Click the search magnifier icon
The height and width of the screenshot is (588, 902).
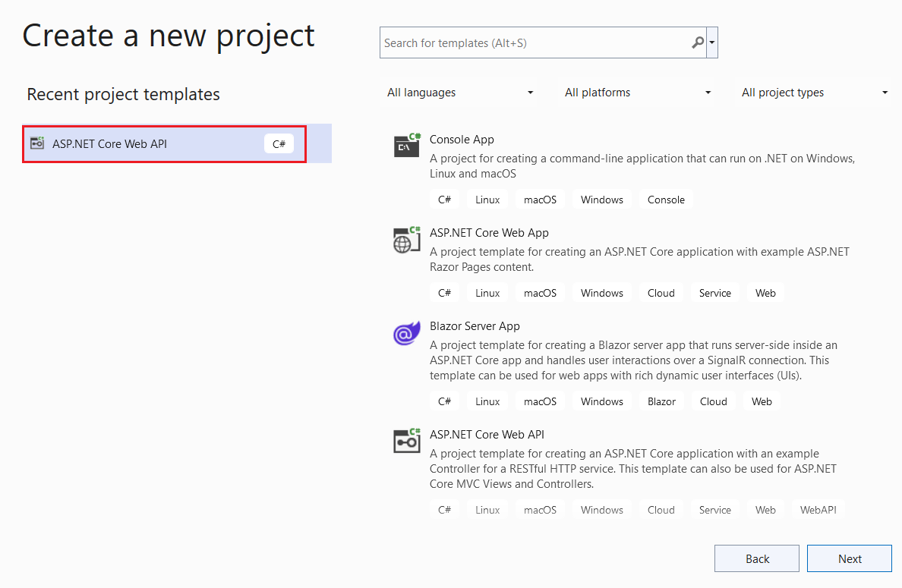tap(697, 42)
